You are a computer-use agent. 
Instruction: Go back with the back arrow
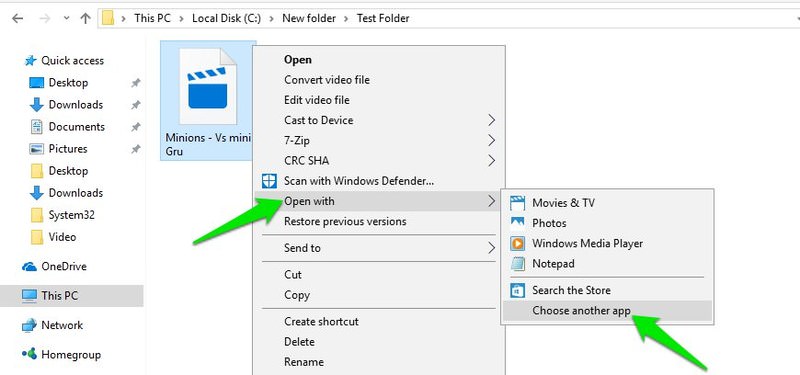17,18
